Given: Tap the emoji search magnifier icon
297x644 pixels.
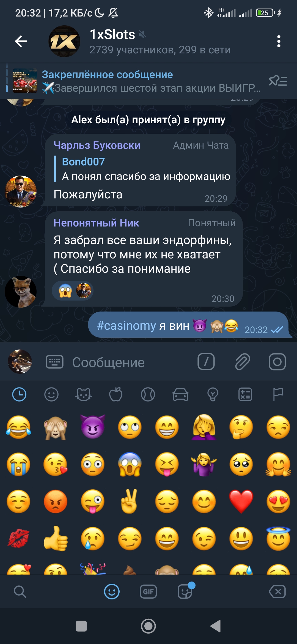Looking at the screenshot, I should point(20,591).
